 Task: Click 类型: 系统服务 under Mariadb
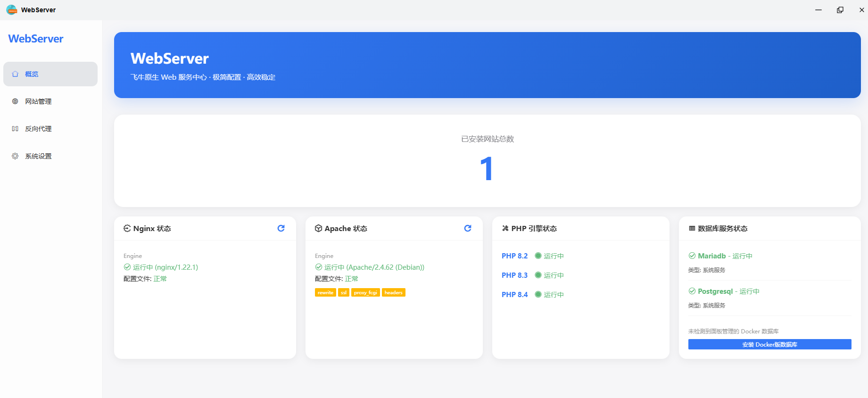pos(707,270)
